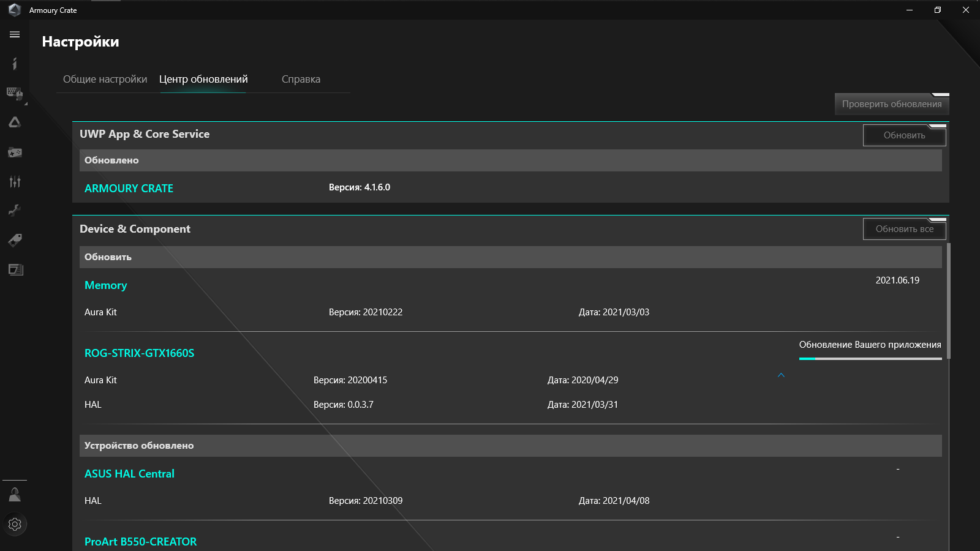Viewport: 980px width, 551px height.
Task: Open Aura Sync triangle icon
Action: click(x=15, y=122)
